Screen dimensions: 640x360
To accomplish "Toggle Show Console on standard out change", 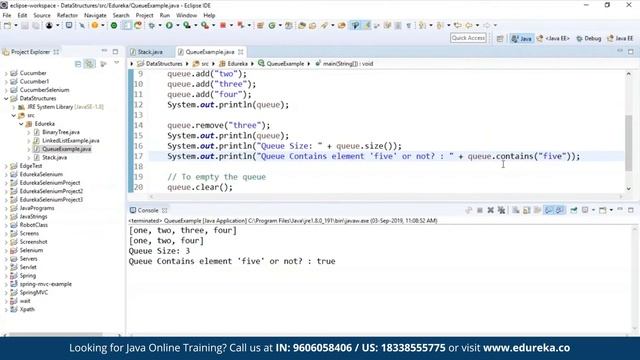I will coord(548,210).
